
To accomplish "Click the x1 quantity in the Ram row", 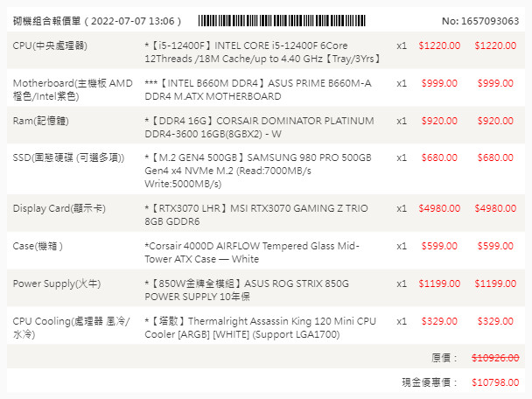I will [402, 121].
